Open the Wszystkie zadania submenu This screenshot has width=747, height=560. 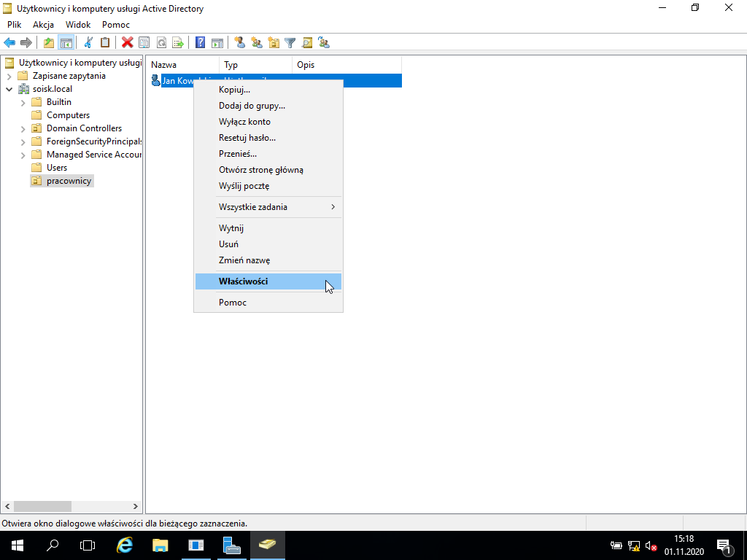pyautogui.click(x=268, y=206)
